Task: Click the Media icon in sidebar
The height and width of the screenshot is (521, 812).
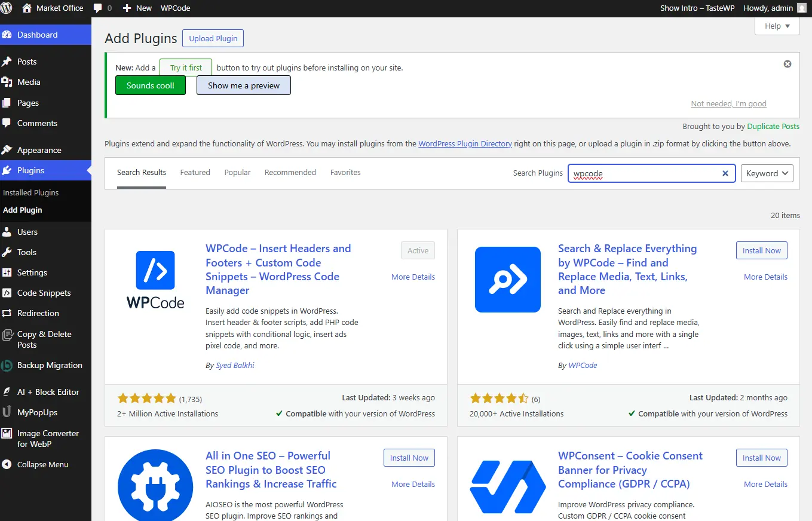Action: (x=7, y=82)
